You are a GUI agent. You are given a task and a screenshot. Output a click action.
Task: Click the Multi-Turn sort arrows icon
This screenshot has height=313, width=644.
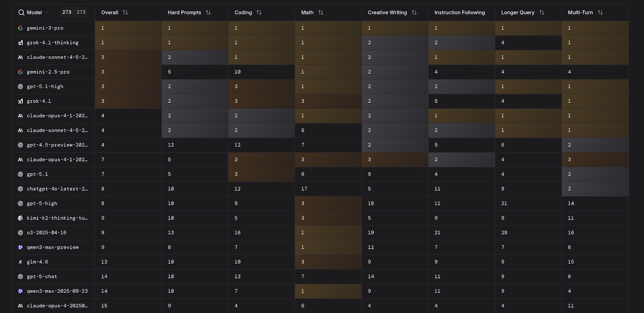point(600,12)
